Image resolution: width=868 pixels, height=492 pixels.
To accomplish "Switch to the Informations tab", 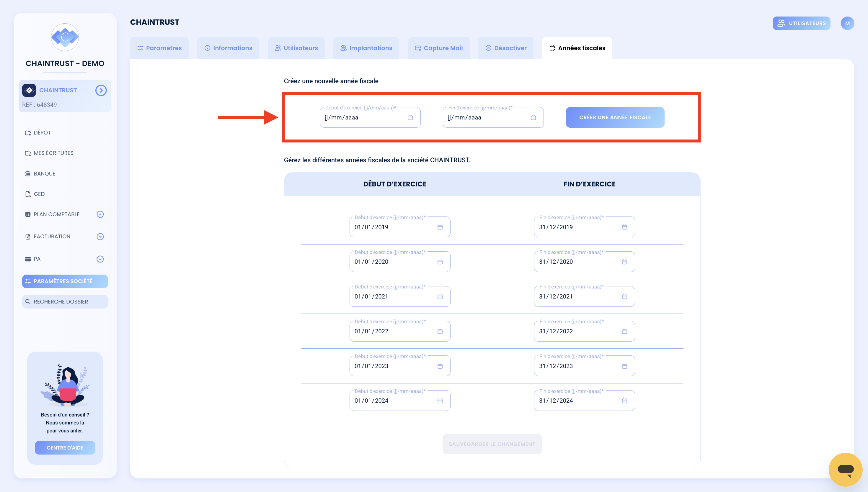I will click(228, 48).
